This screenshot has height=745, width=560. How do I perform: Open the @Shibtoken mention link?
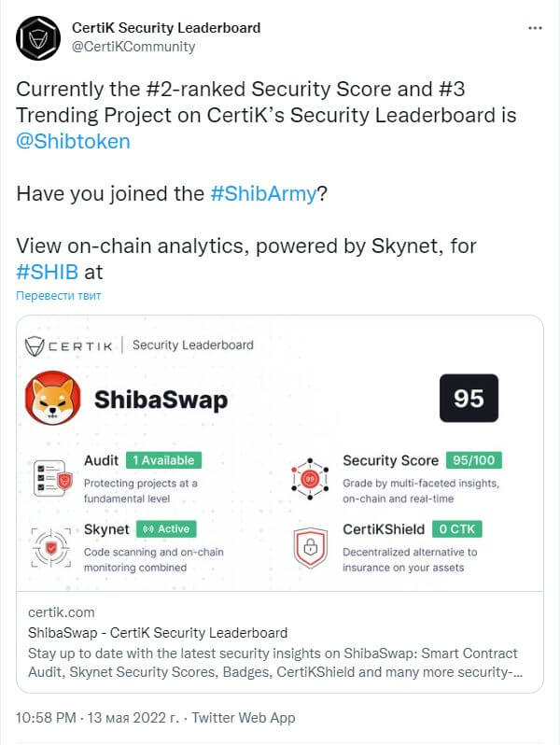[x=73, y=141]
